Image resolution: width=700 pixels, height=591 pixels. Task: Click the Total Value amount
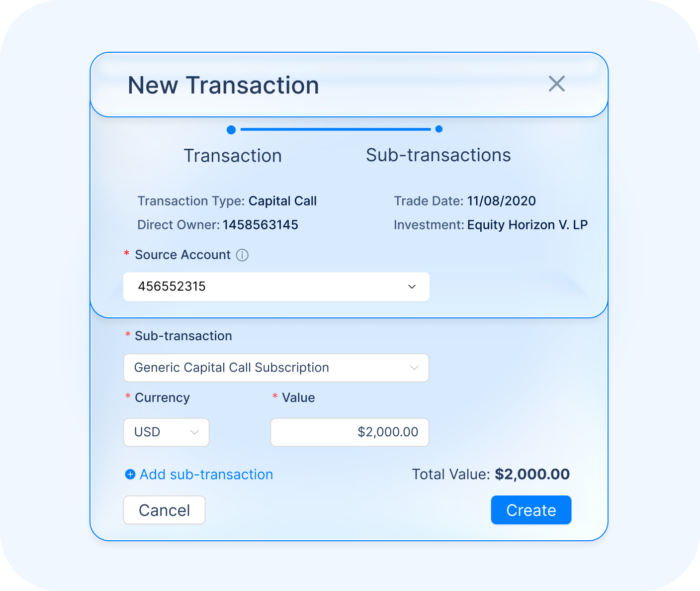point(532,474)
